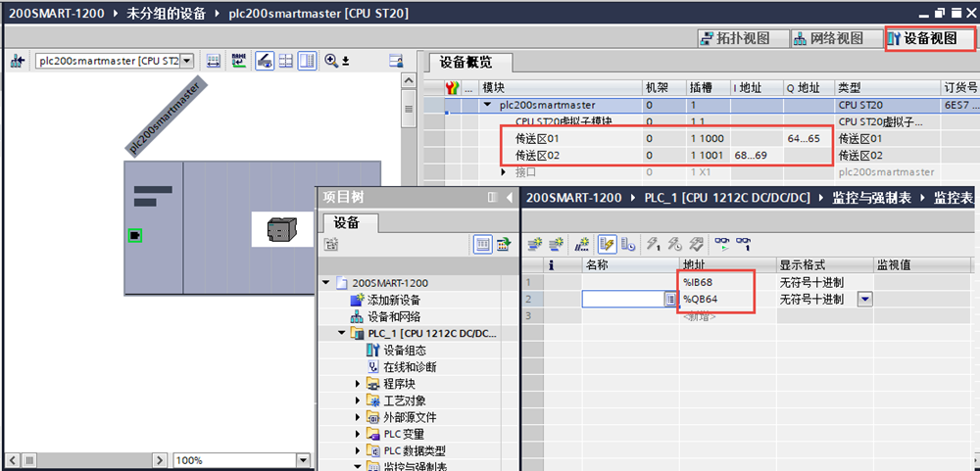Click the 插槽 column header

coord(710,88)
